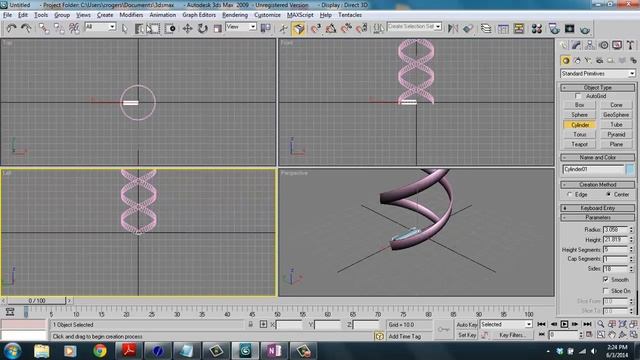
Task: Open the Rendering menu
Action: tap(235, 15)
